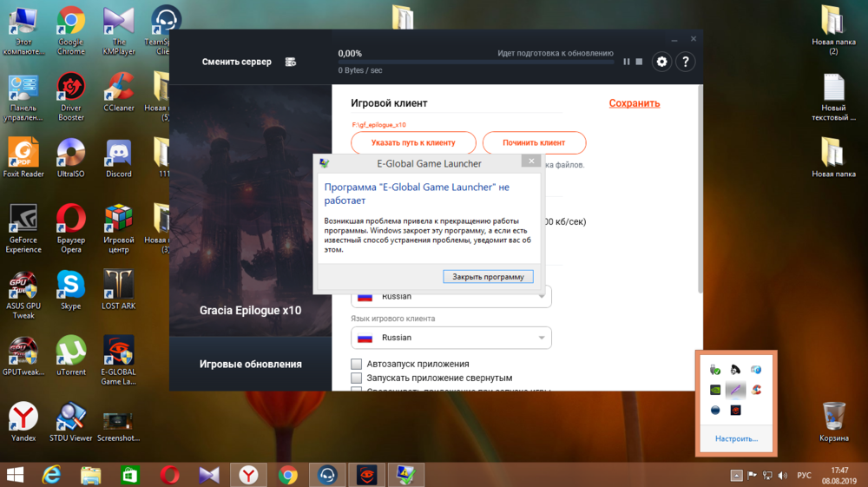Click Починить клиент button

click(x=534, y=142)
